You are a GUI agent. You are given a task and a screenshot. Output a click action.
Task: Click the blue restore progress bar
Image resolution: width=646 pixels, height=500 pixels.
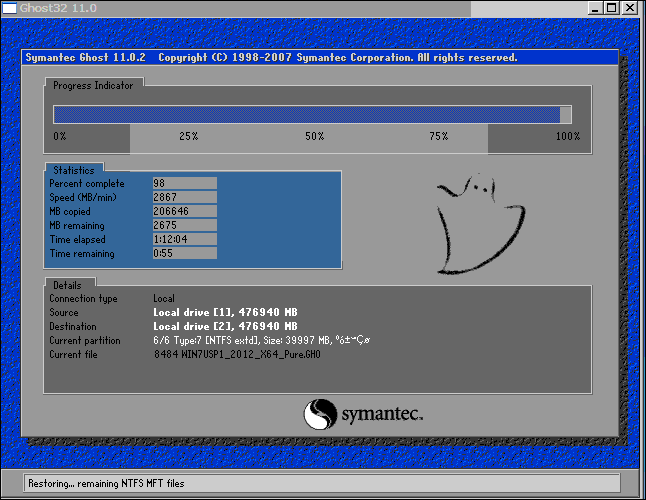pos(312,114)
